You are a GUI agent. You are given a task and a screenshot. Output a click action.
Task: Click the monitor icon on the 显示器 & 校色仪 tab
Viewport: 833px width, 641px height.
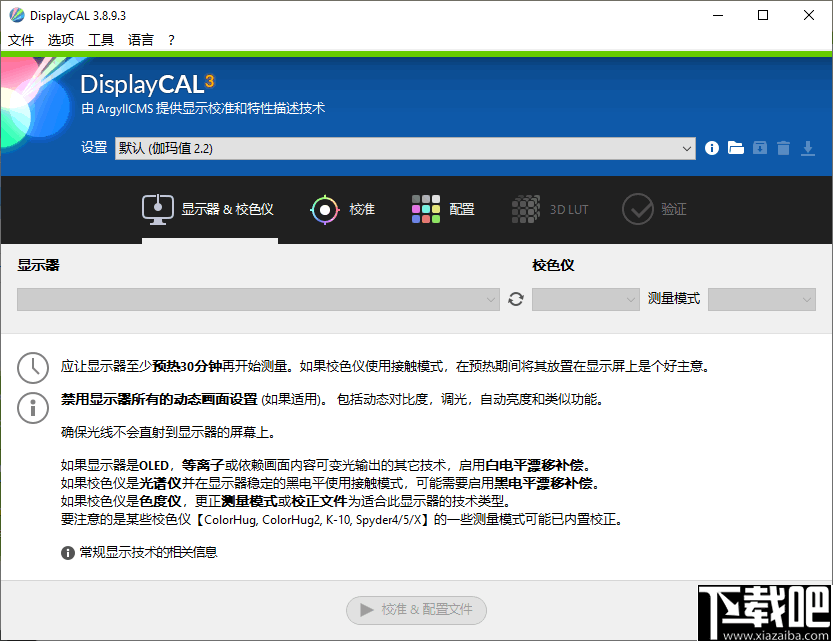pyautogui.click(x=156, y=209)
